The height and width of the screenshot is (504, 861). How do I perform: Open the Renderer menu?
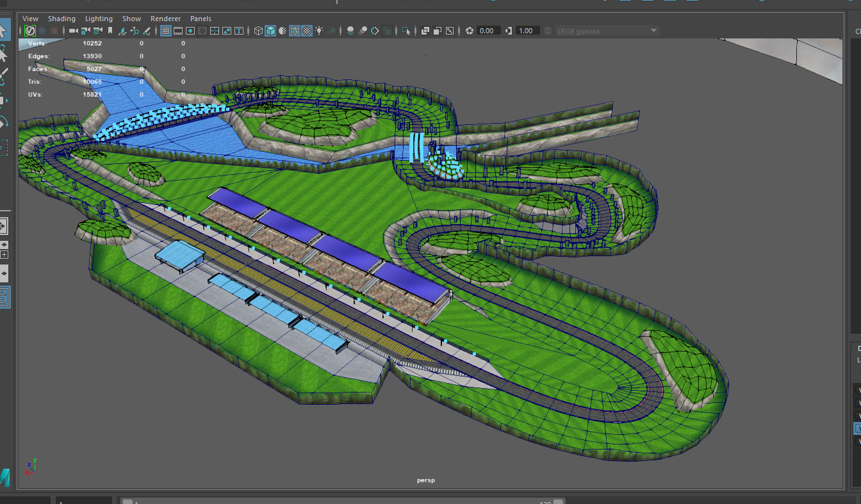pos(165,19)
